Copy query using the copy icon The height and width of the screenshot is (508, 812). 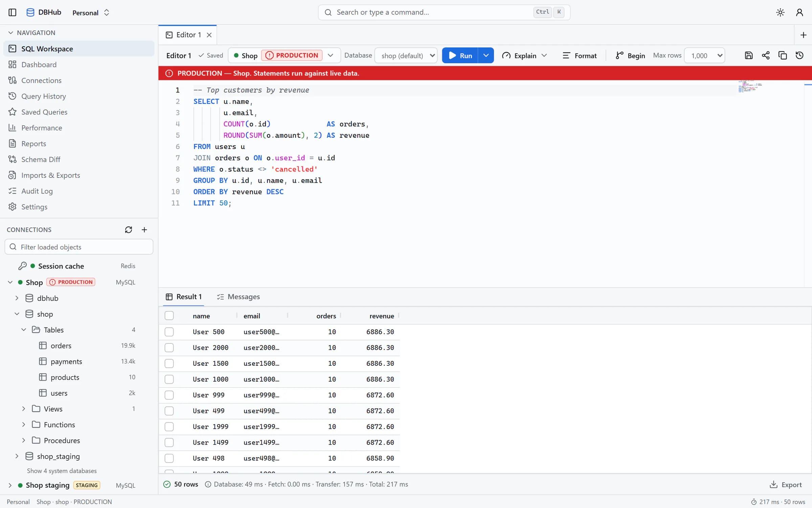pos(783,56)
